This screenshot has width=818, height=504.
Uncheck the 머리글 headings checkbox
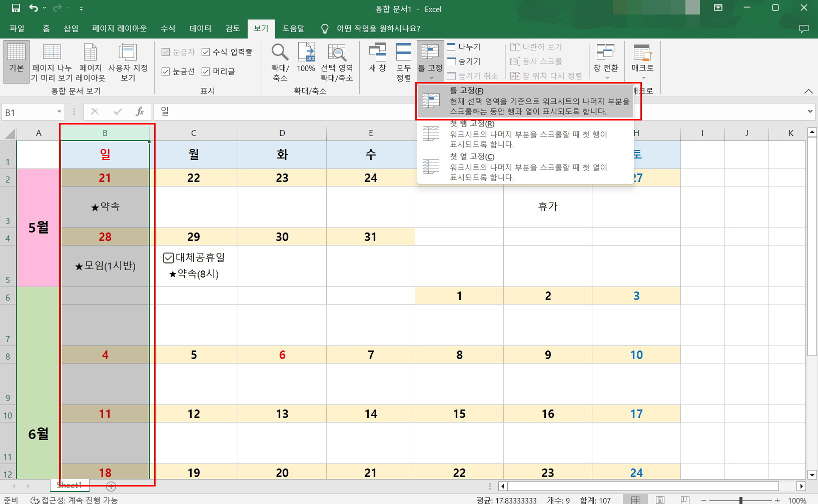click(205, 71)
